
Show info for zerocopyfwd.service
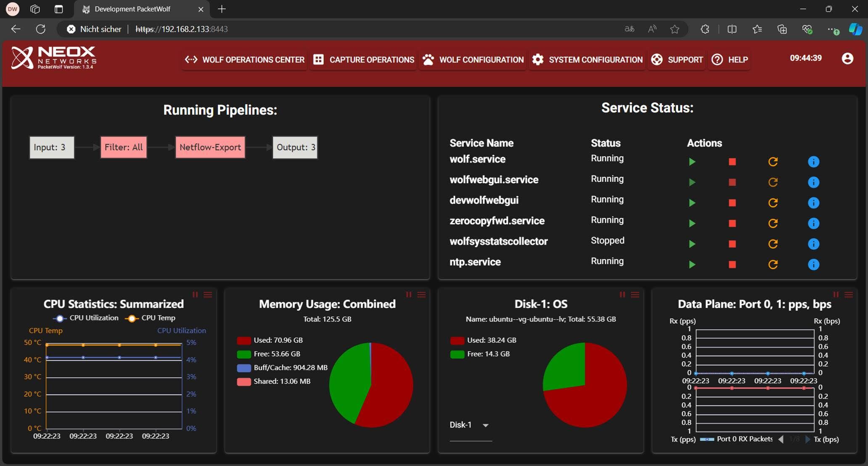tap(814, 223)
